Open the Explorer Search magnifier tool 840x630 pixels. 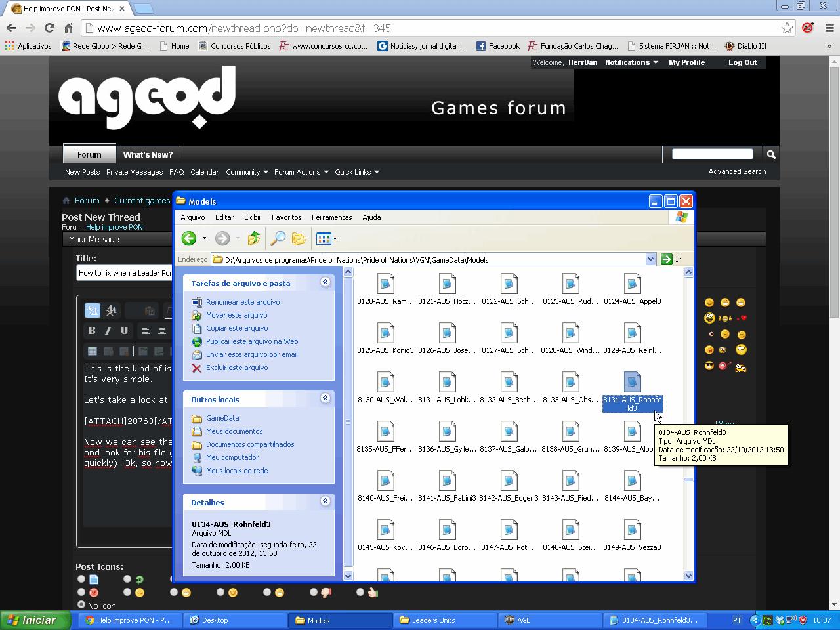pos(278,239)
